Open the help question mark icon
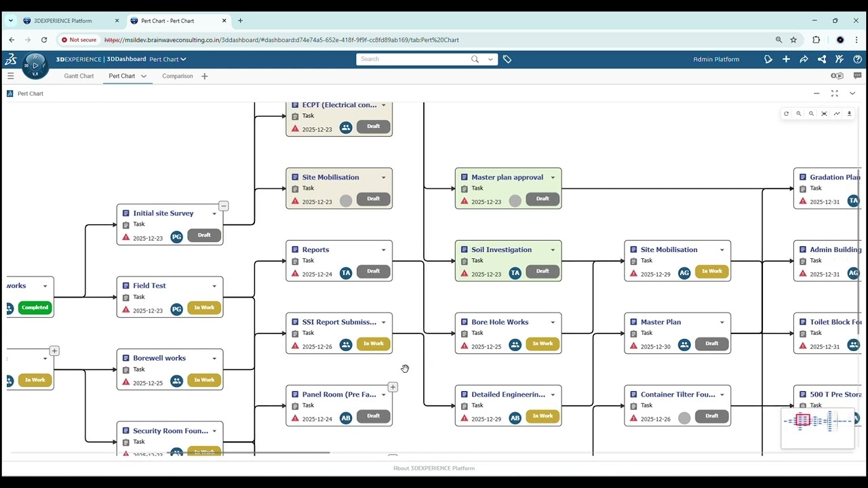This screenshot has width=868, height=488. coord(857,59)
